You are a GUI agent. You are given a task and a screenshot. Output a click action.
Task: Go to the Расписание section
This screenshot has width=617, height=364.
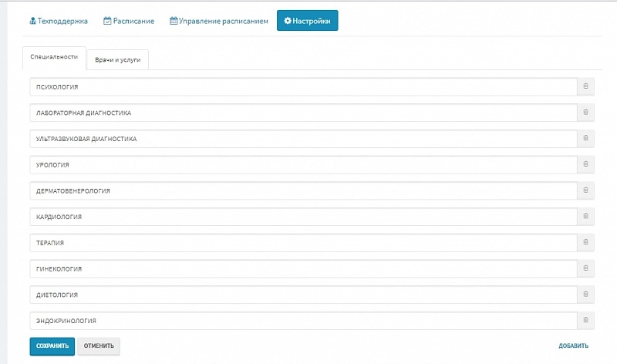click(x=129, y=21)
